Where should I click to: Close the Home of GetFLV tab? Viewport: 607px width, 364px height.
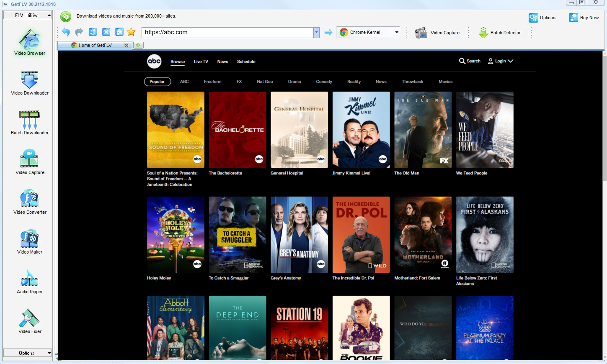click(x=127, y=45)
